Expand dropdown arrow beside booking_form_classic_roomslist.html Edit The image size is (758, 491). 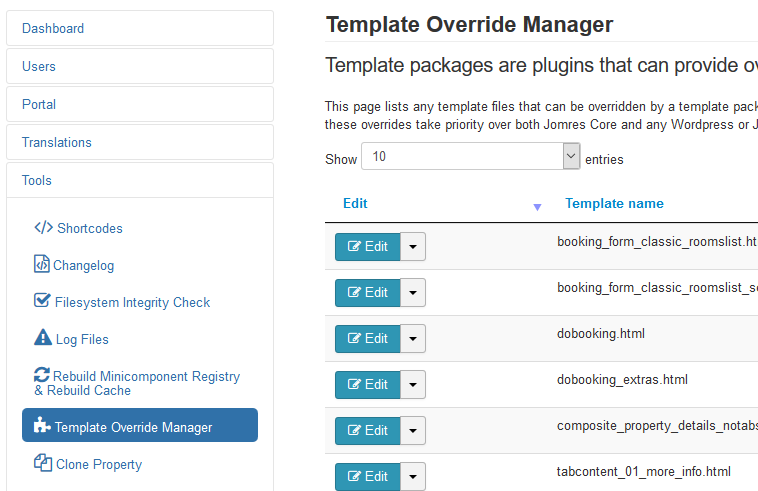tap(413, 246)
